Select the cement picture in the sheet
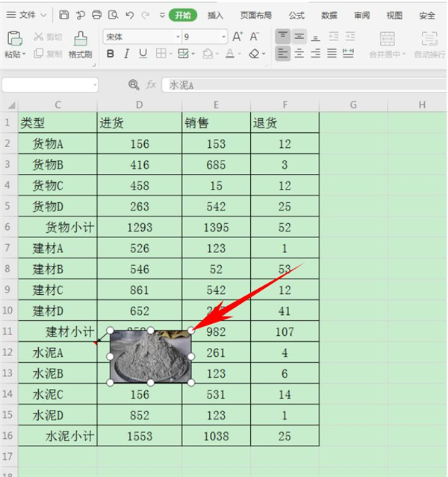The image size is (448, 477). point(150,357)
